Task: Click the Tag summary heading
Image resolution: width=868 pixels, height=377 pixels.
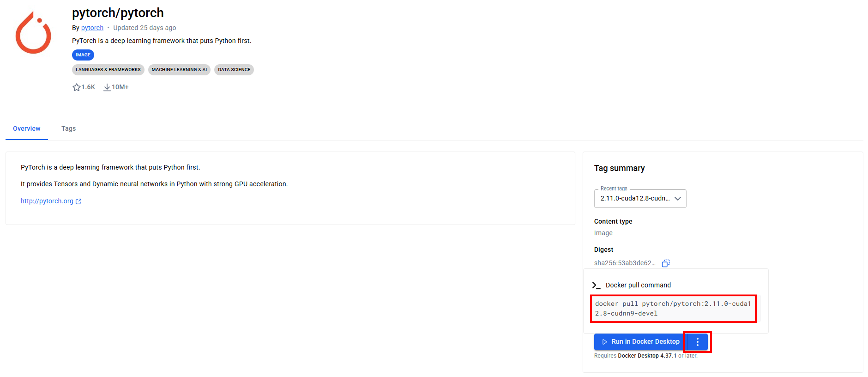Action: pos(619,168)
